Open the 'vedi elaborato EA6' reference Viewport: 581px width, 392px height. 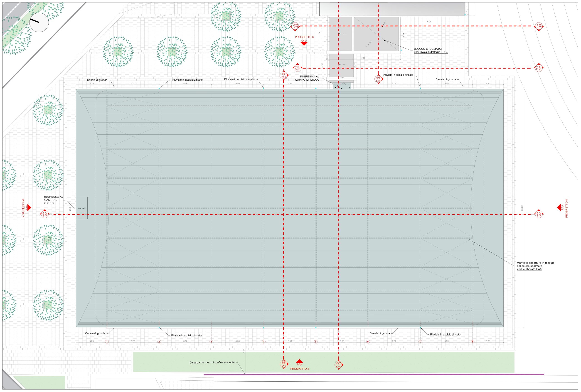[529, 269]
